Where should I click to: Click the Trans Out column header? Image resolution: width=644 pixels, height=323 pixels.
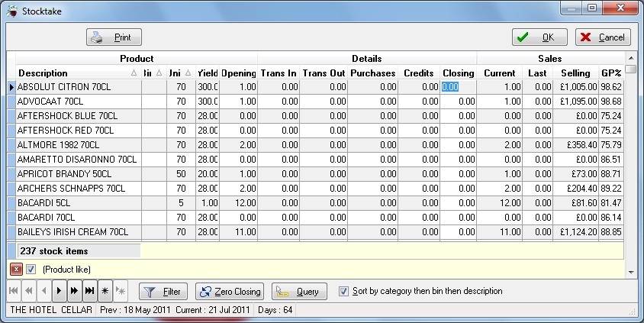click(324, 73)
